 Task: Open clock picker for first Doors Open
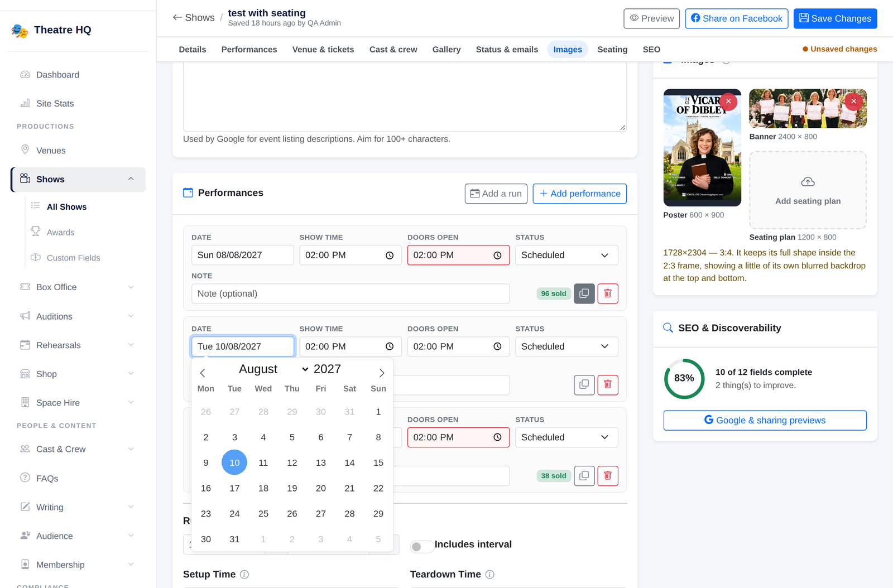[497, 256]
